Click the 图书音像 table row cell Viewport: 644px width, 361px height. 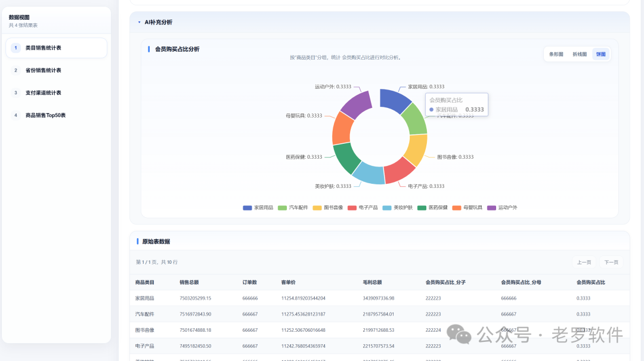144,330
